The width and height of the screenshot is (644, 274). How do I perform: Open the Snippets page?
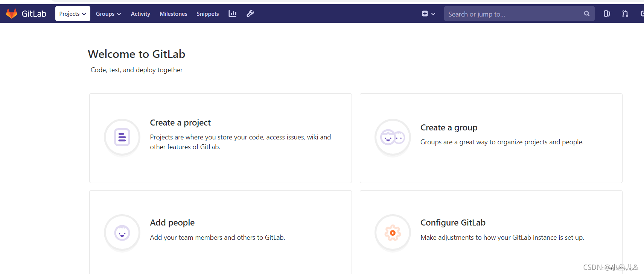[x=207, y=14]
